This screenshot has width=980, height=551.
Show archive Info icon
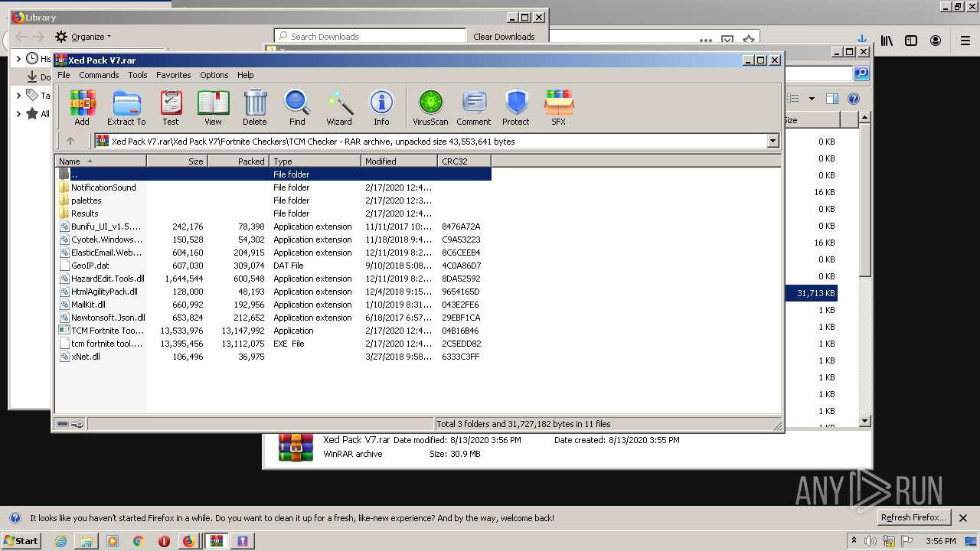pyautogui.click(x=381, y=108)
